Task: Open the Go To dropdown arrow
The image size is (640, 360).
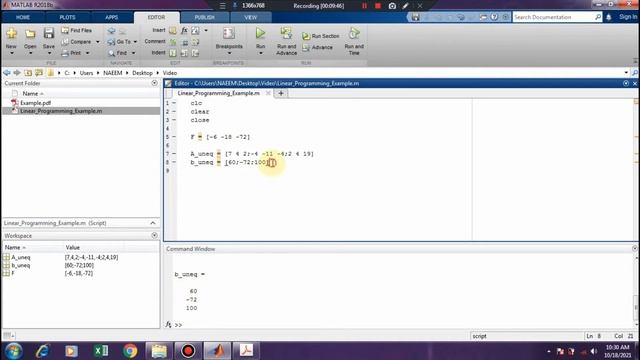Action: pos(135,42)
